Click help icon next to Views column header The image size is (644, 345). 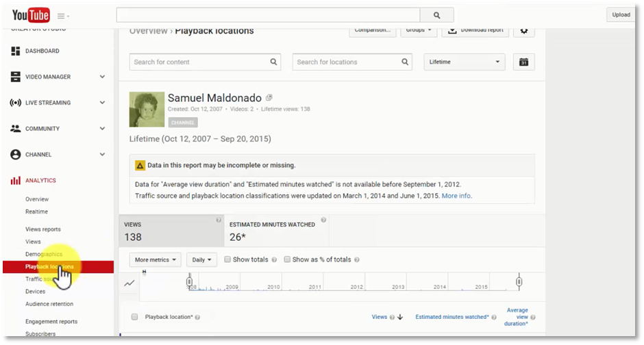click(x=392, y=317)
